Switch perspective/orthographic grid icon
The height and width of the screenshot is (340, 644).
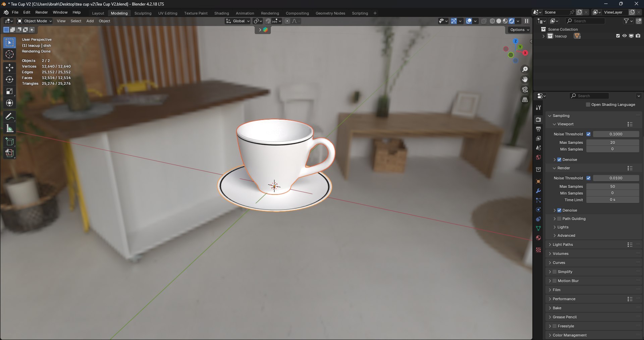(525, 100)
